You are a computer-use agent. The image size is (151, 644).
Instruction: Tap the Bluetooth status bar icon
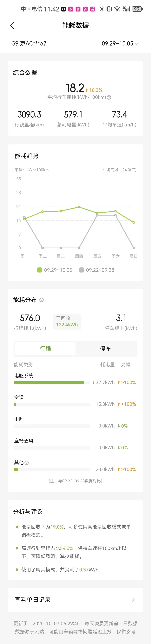tap(102, 9)
